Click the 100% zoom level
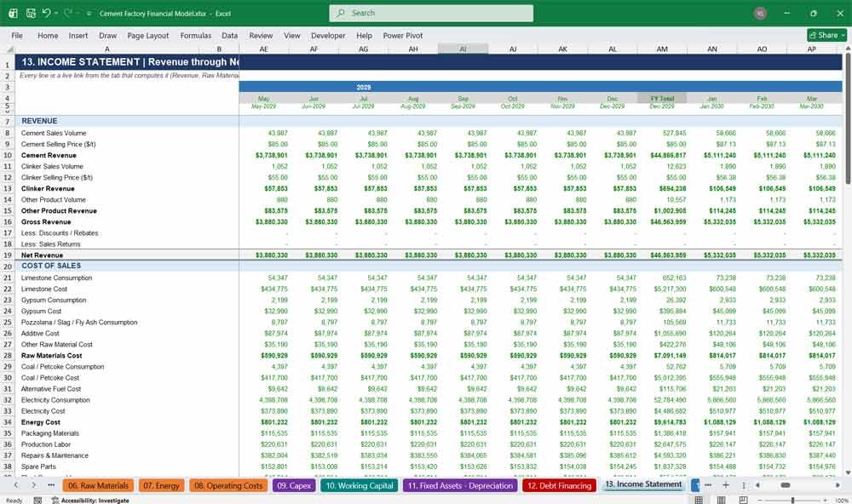Image resolution: width=852 pixels, height=504 pixels. (x=841, y=501)
